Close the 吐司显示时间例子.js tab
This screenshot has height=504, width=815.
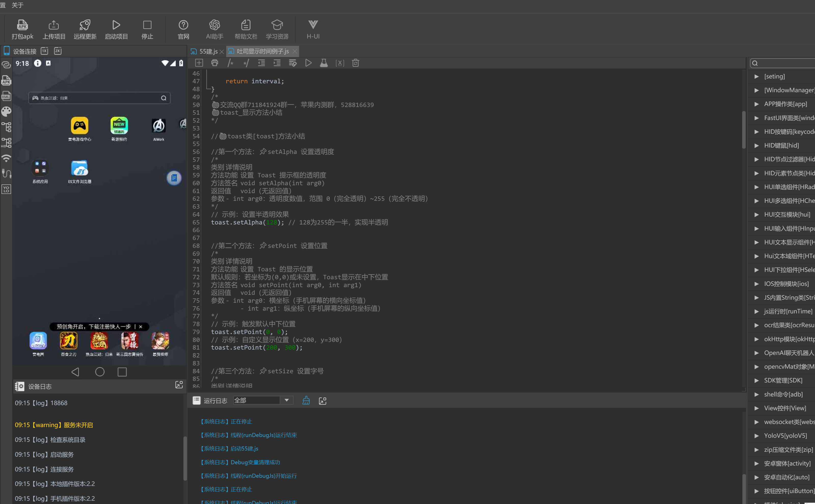coord(295,51)
